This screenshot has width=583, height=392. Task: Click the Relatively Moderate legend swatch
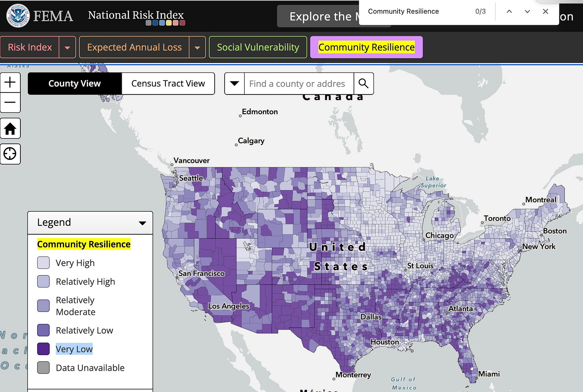(x=43, y=306)
